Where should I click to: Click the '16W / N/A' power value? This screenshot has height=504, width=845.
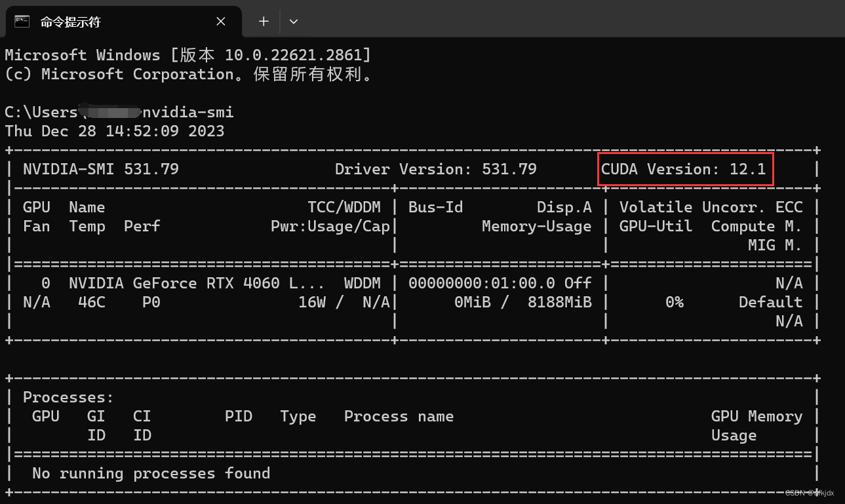pyautogui.click(x=344, y=302)
